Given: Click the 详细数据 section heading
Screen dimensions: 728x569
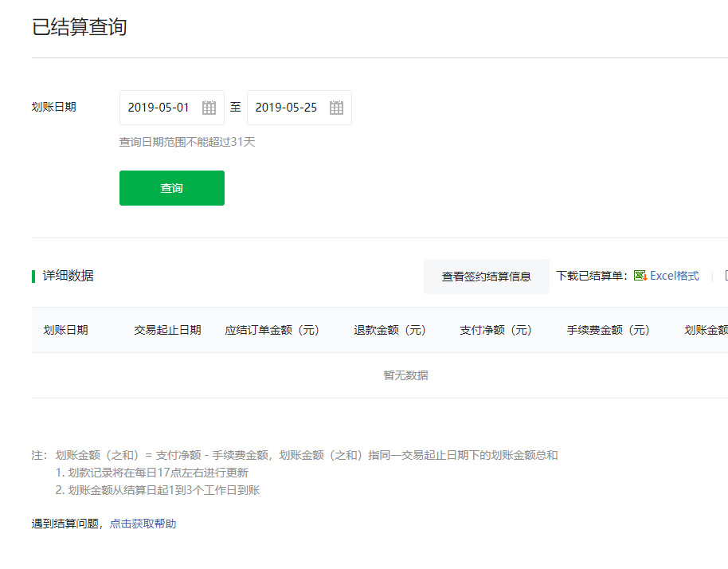Looking at the screenshot, I should (x=68, y=276).
